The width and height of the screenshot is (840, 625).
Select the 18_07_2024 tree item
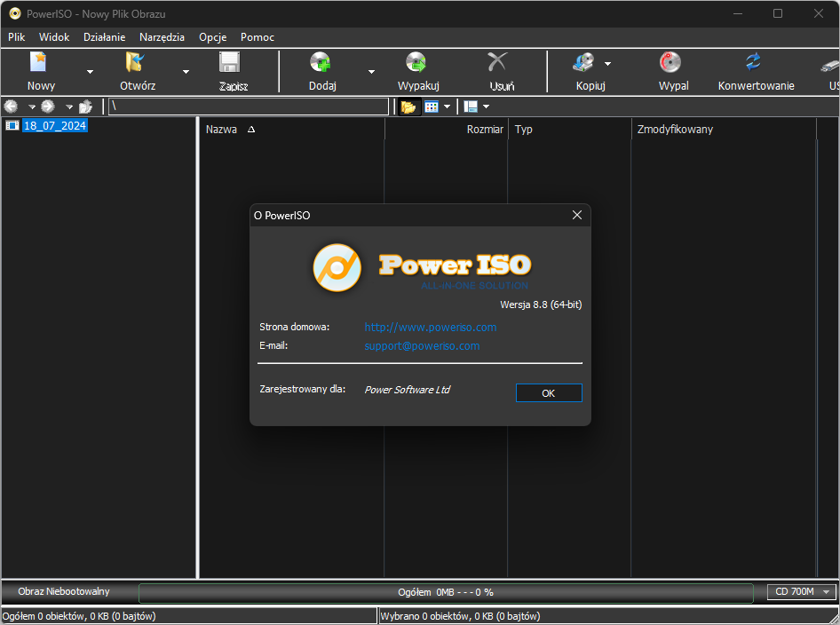coord(55,126)
